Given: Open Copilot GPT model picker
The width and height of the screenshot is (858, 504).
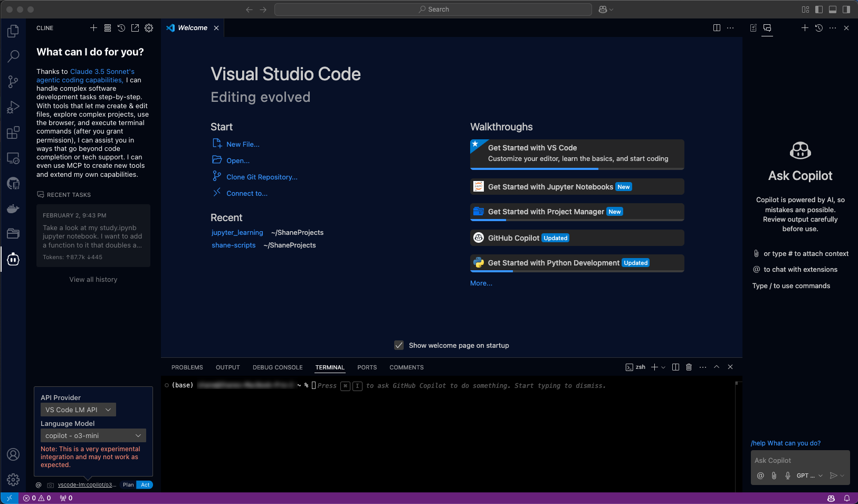Looking at the screenshot, I should pos(809,476).
